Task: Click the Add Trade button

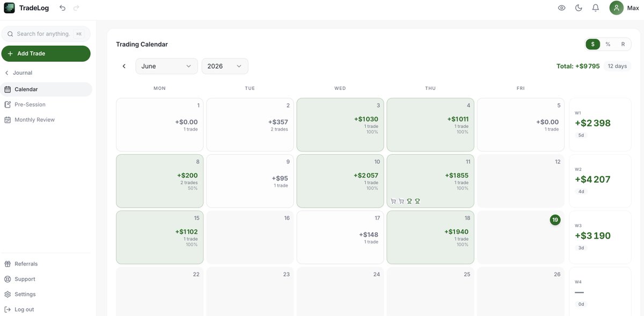Action: tap(46, 54)
